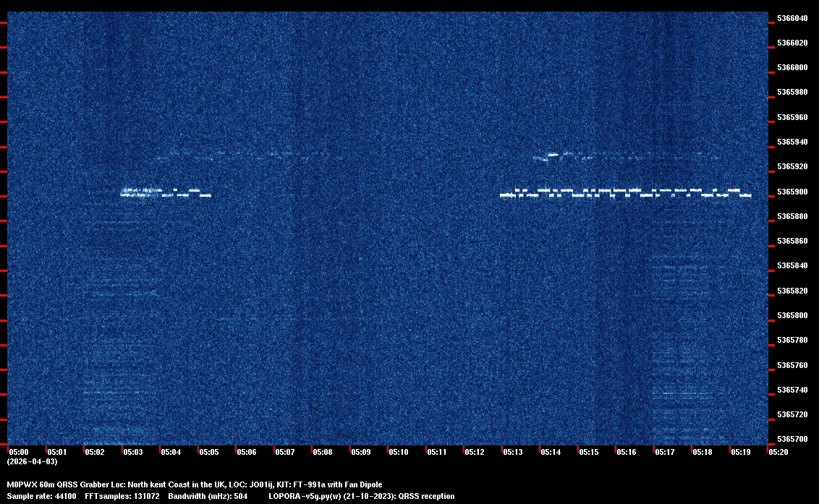The width and height of the screenshot is (819, 504).
Task: Click the 5366040 frequency label
Action: [x=792, y=18]
